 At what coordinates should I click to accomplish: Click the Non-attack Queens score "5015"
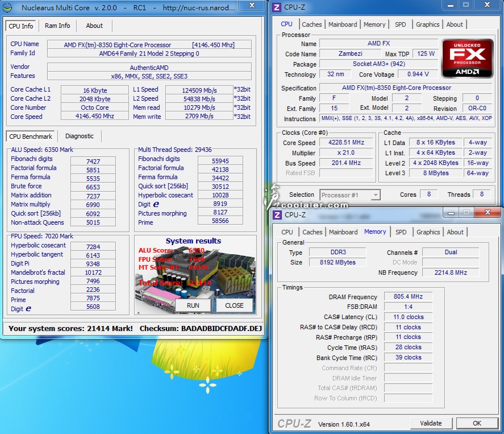pyautogui.click(x=93, y=222)
